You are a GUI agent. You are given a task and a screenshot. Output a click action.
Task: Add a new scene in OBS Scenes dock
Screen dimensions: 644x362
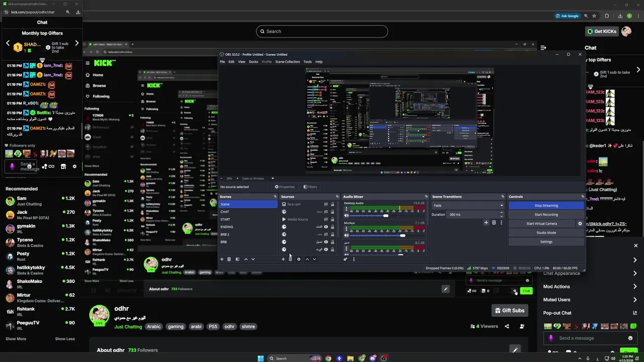(221, 259)
